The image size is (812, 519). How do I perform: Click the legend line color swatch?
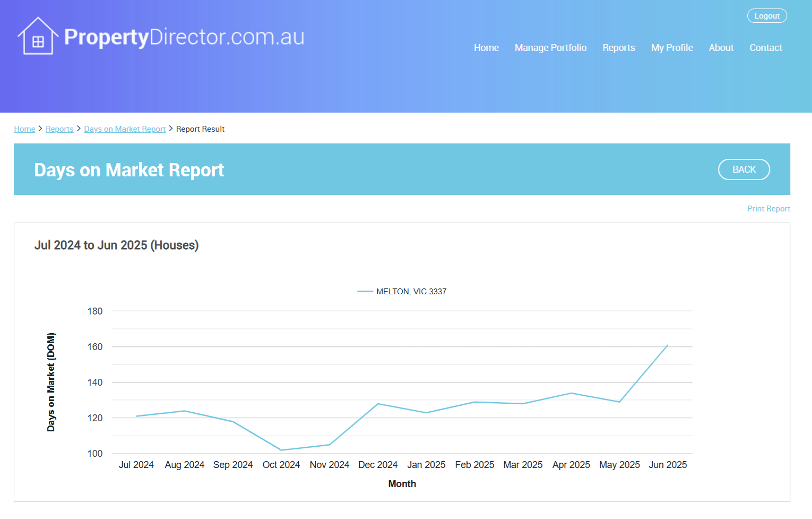pos(365,292)
